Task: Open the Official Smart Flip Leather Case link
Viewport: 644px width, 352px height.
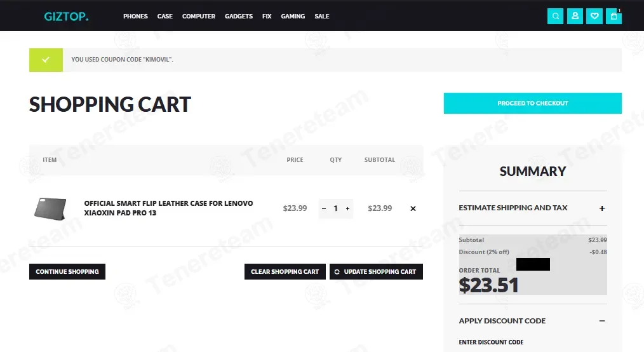Action: click(x=168, y=208)
